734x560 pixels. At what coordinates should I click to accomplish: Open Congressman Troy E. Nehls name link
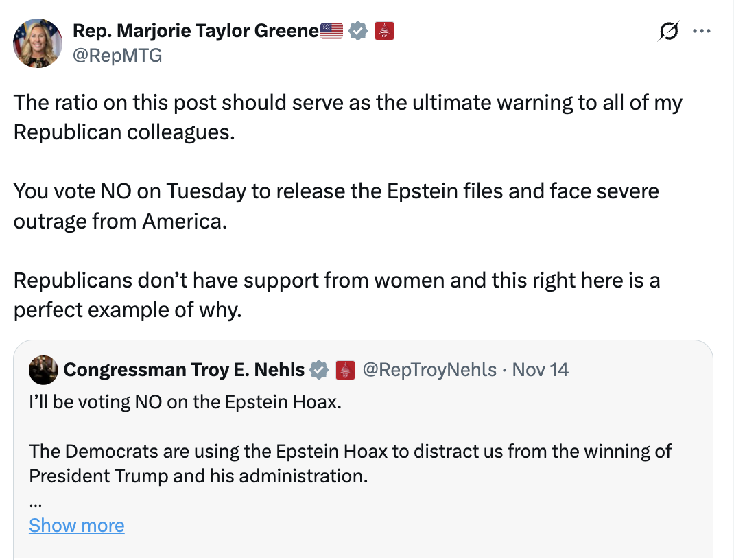coord(184,370)
